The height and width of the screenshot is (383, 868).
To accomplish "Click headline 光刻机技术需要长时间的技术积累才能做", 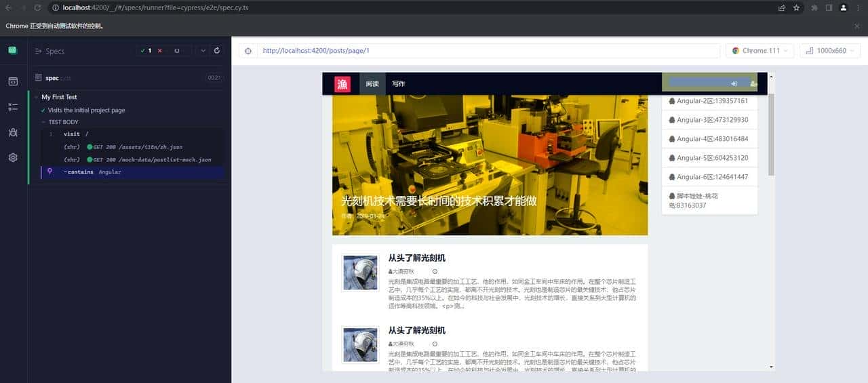I will pos(439,201).
